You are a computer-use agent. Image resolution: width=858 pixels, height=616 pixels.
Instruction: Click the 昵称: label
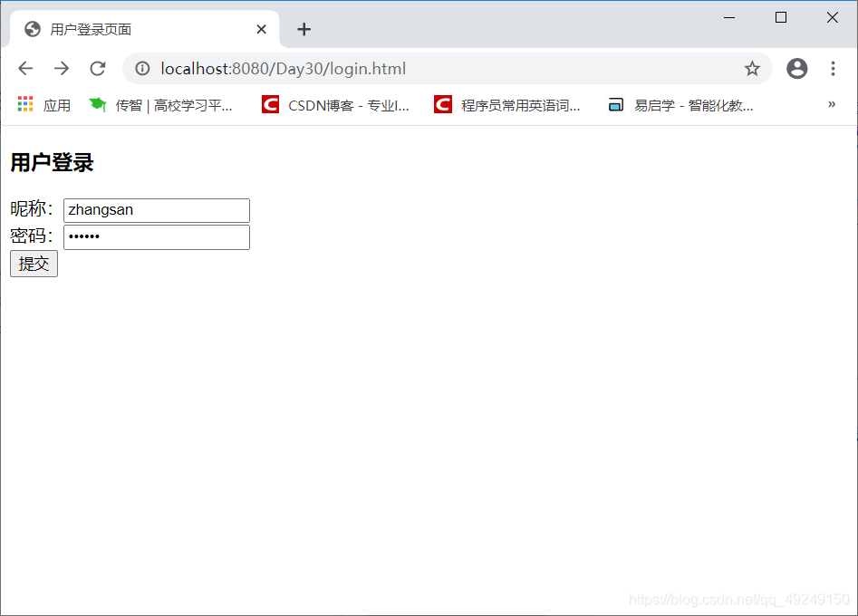pyautogui.click(x=31, y=209)
